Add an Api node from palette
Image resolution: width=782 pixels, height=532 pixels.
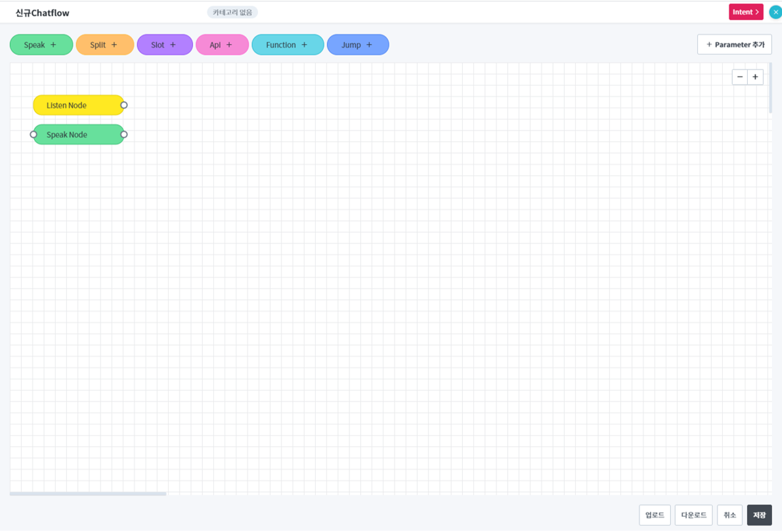pos(222,45)
